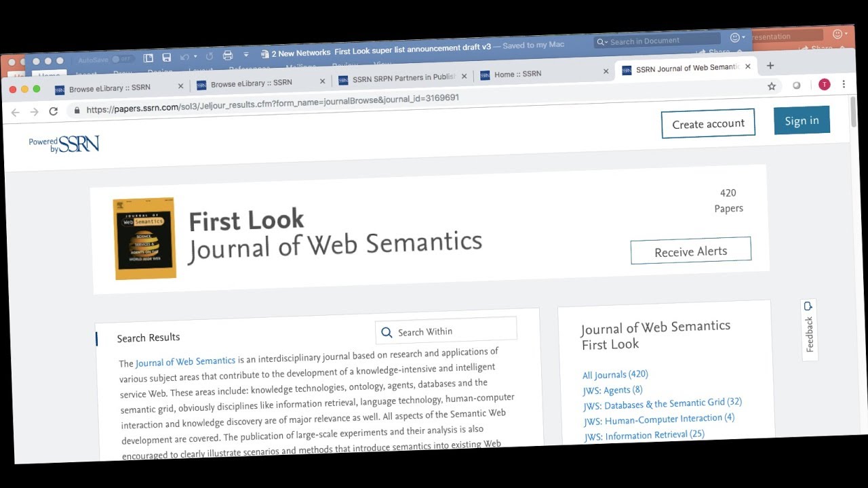Open JWS: Human-Computer Interaction (4) link
Image resolution: width=868 pixels, height=488 pixels.
[x=659, y=420]
